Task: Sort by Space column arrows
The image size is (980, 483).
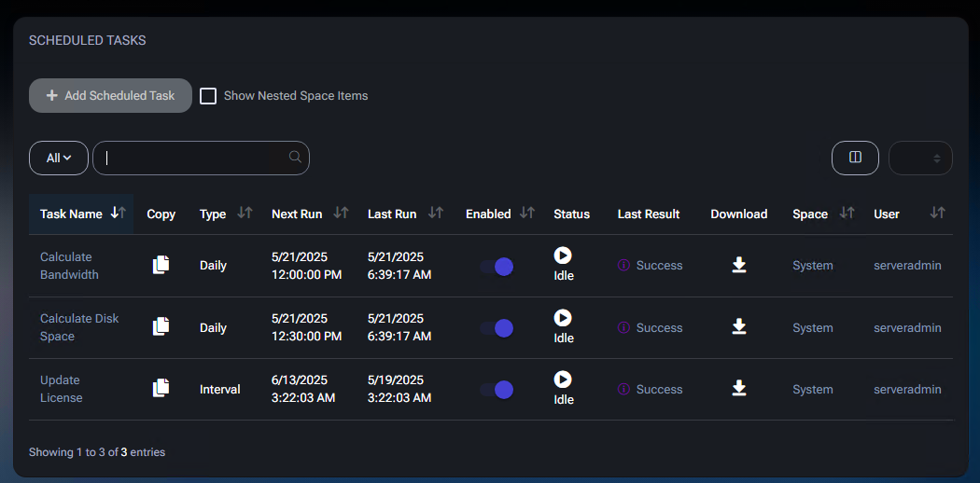Action: [847, 214]
